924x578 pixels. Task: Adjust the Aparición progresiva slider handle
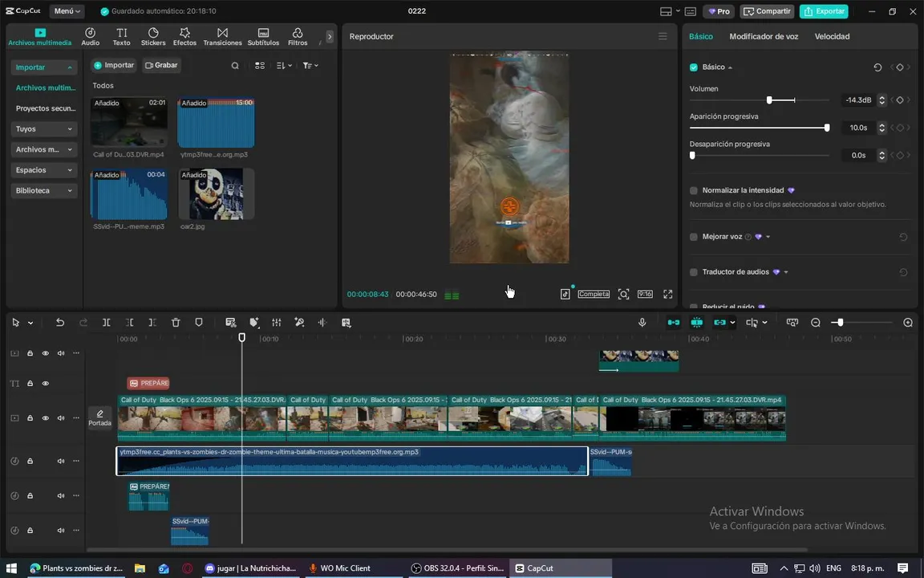point(827,128)
